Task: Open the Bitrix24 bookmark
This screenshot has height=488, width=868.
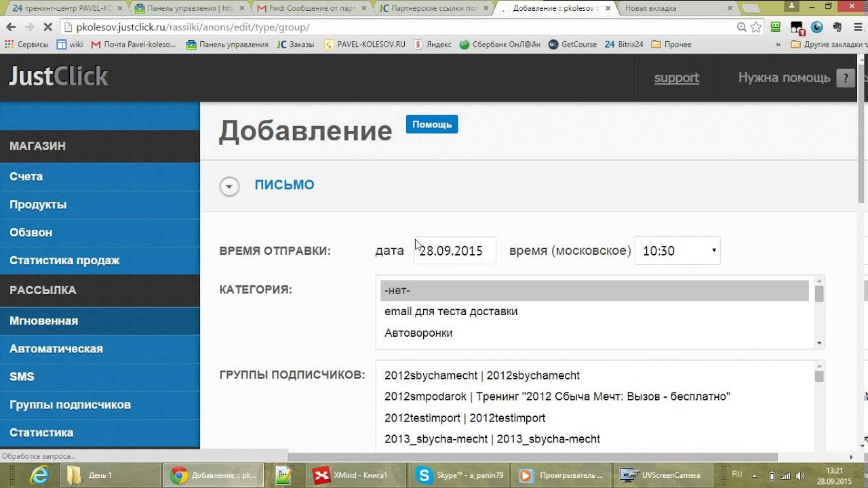Action: coord(624,44)
